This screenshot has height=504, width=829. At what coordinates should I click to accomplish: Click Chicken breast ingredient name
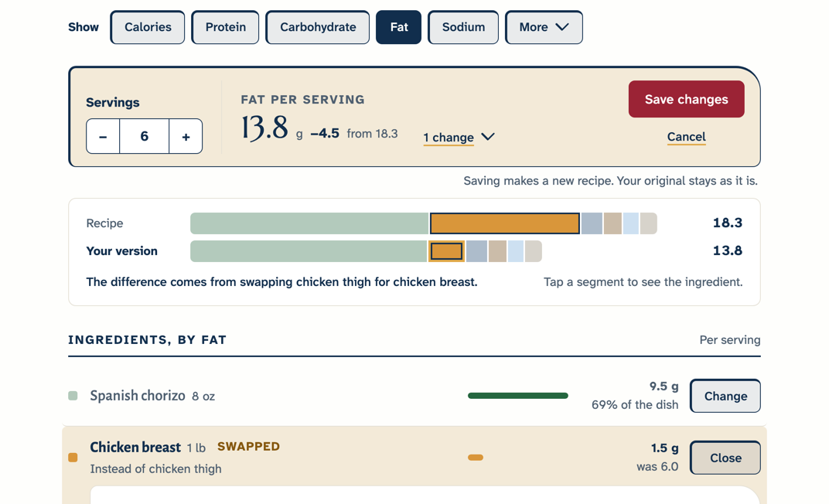[135, 448]
